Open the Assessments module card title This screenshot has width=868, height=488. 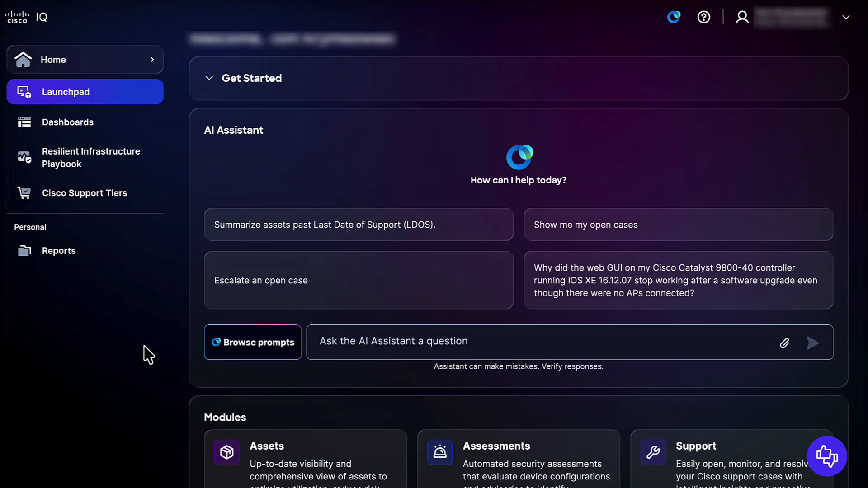[496, 446]
